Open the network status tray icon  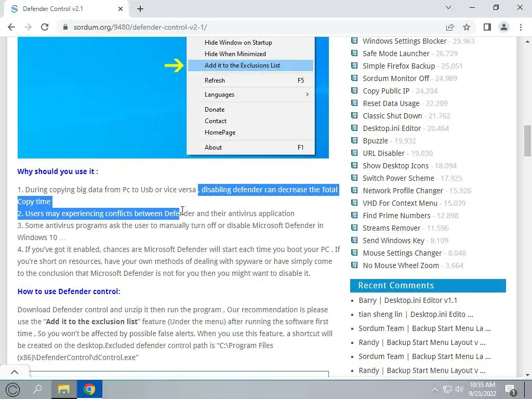447,389
